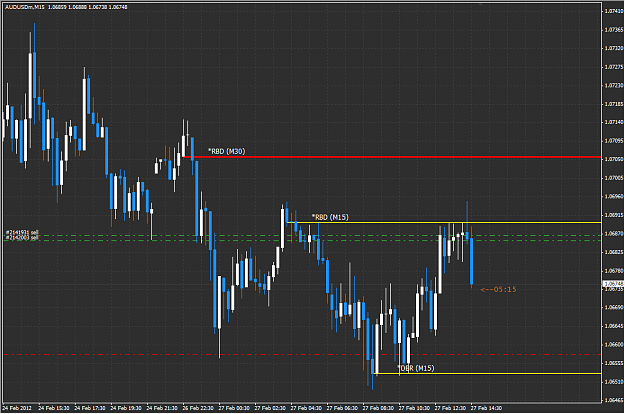Viewport: 625px width, 414px height.
Task: Click price axis value 1.06915
Action: [614, 215]
